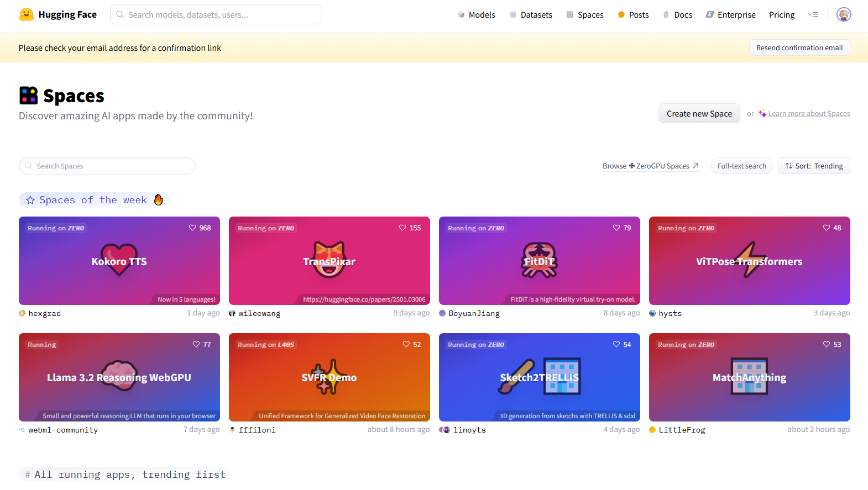Screen dimensions: 868x490
Task: Click the Hugging Face brand name text
Action: pyautogui.click(x=67, y=14)
